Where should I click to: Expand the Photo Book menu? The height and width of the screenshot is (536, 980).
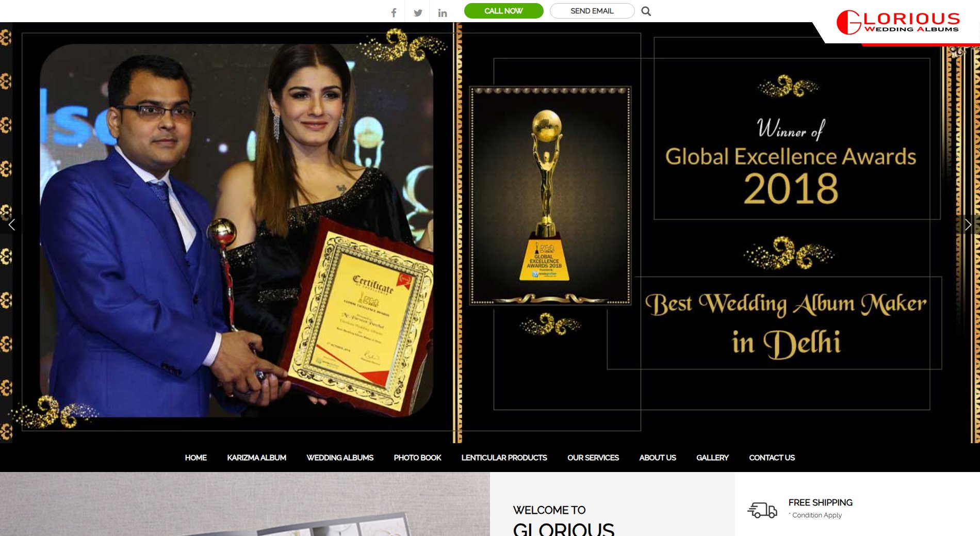pos(417,458)
